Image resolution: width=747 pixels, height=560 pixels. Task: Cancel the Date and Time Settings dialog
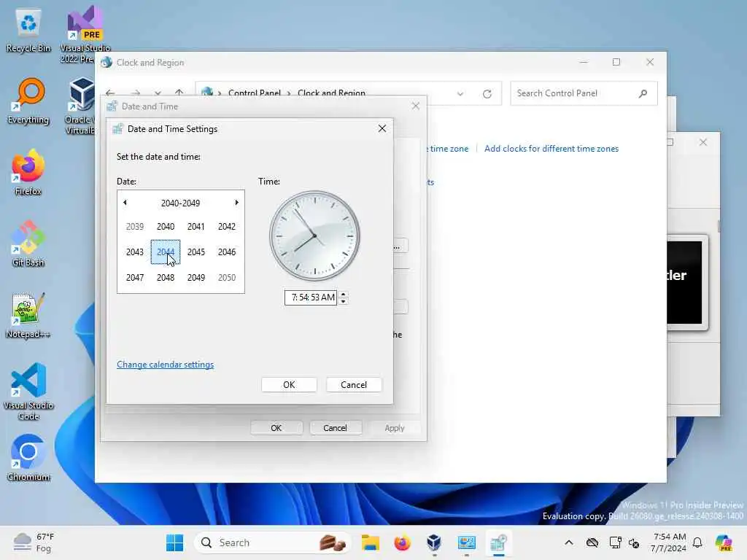click(x=354, y=385)
